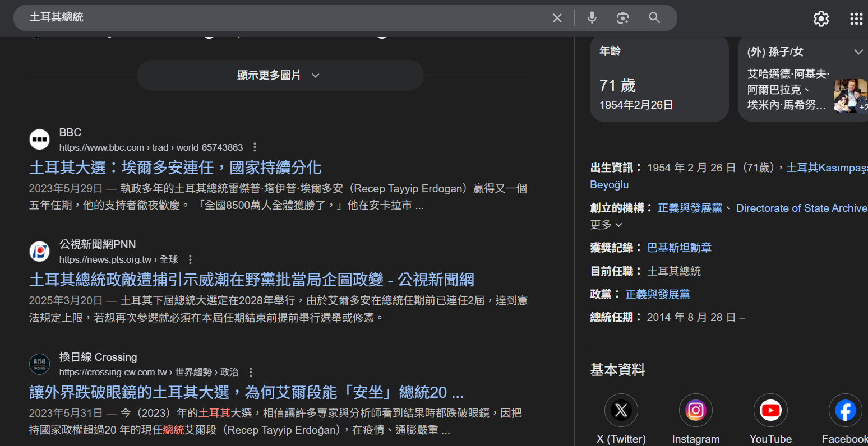Follow the 正義與發展黨 link beside 政黨

(x=658, y=294)
